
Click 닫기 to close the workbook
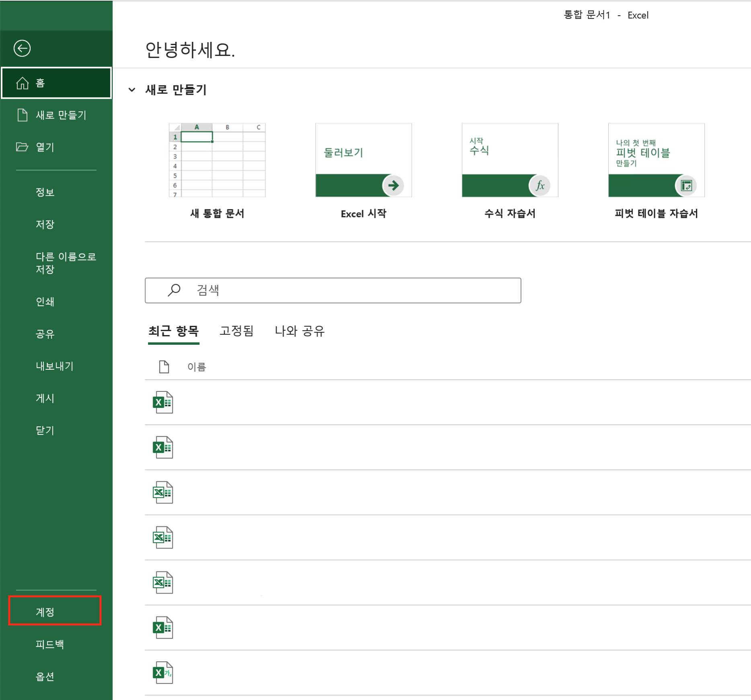(x=45, y=430)
